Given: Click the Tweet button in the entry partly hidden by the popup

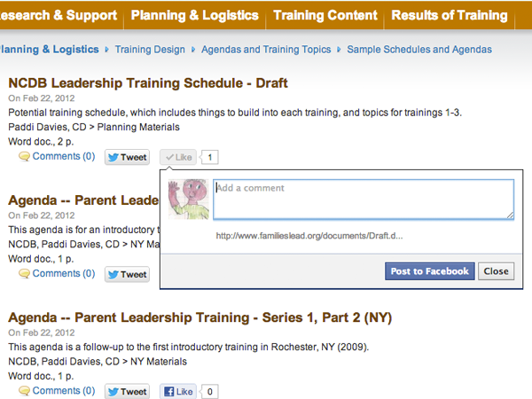Looking at the screenshot, I should coord(127,274).
